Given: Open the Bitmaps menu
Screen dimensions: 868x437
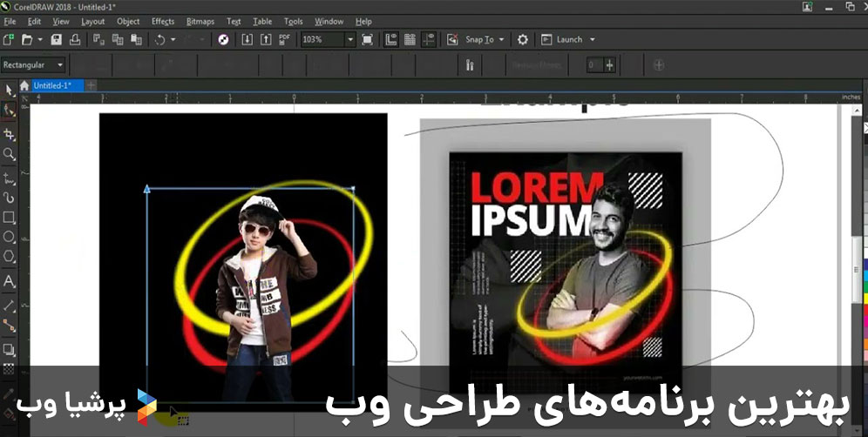Looking at the screenshot, I should pos(200,21).
